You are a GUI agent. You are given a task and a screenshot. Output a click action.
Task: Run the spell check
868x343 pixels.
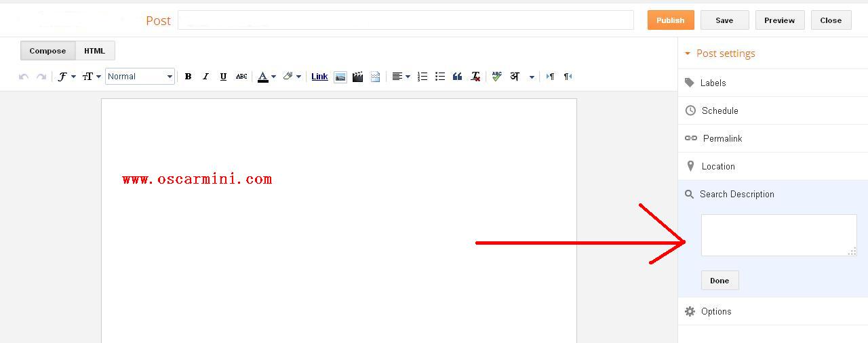496,77
